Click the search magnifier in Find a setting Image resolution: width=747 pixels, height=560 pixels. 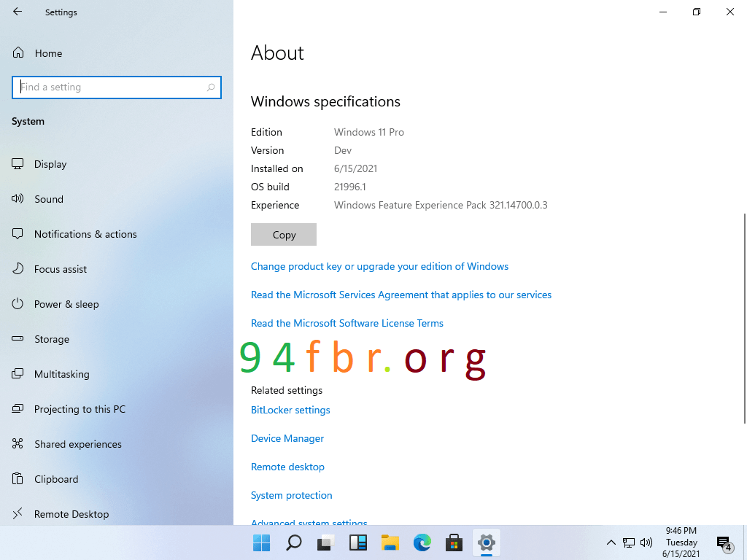coord(211,87)
